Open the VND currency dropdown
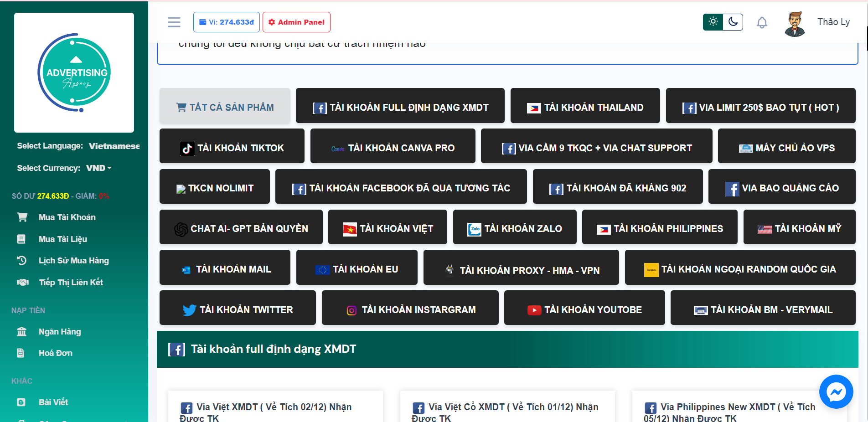This screenshot has height=422, width=868. click(x=99, y=168)
